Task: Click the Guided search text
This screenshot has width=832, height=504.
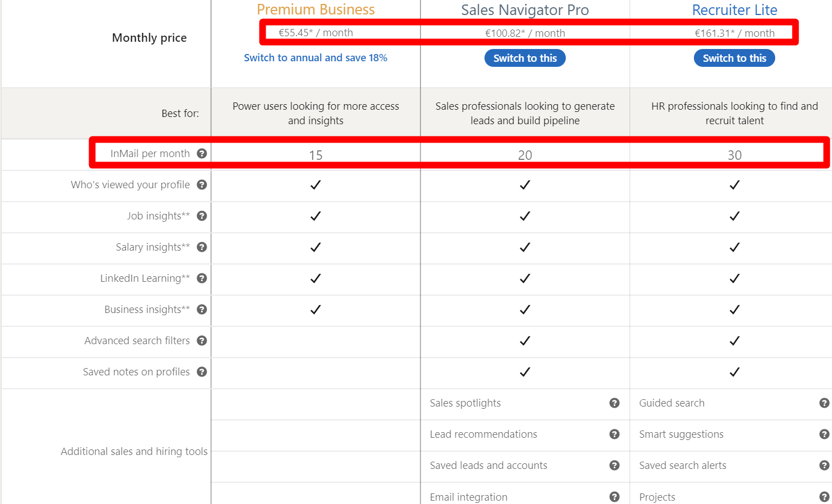Action: (672, 403)
